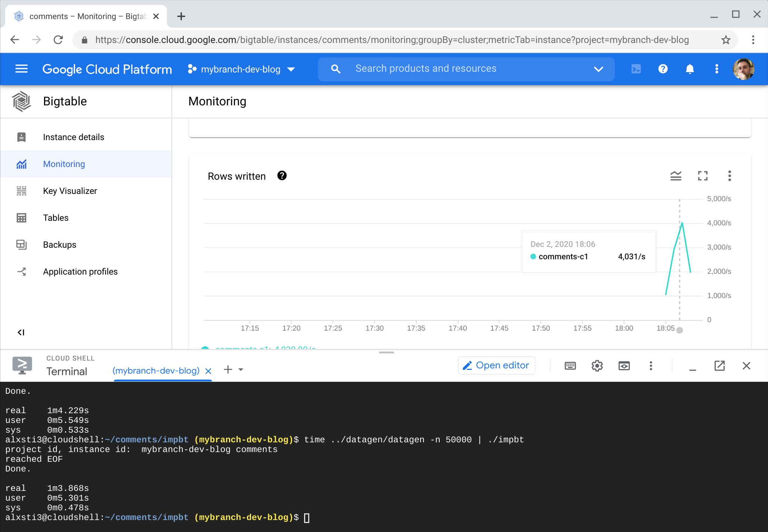768x532 pixels.
Task: Click the Open editor button
Action: (496, 365)
